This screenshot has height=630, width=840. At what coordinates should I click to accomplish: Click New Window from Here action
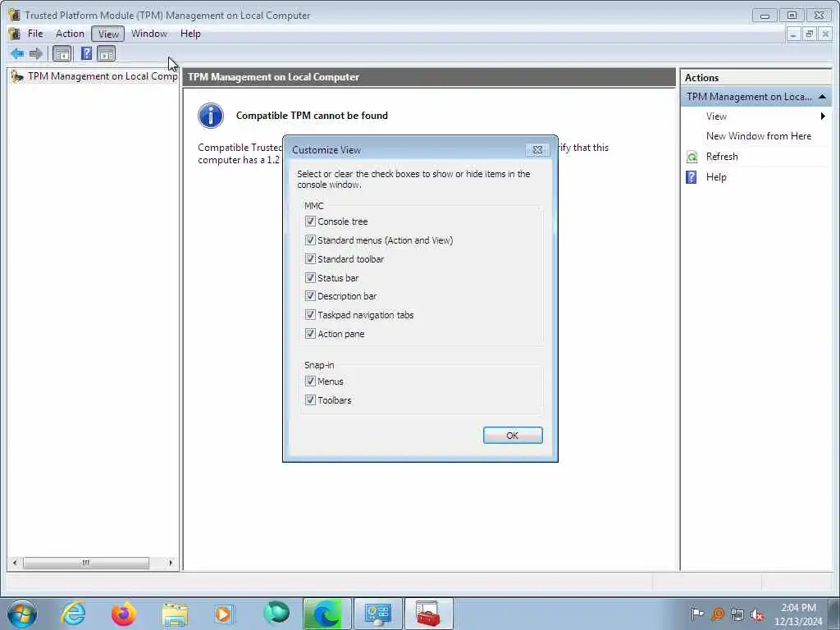759,136
